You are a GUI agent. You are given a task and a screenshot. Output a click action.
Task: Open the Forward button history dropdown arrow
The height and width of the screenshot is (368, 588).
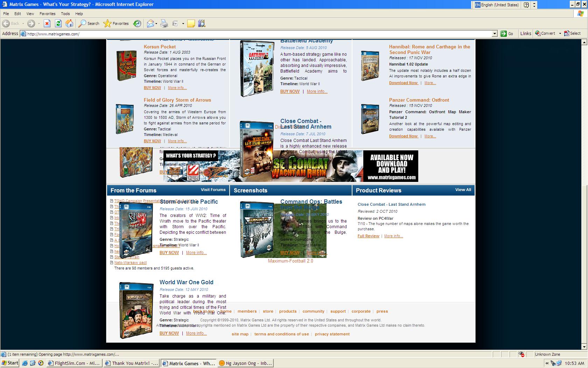tap(38, 23)
